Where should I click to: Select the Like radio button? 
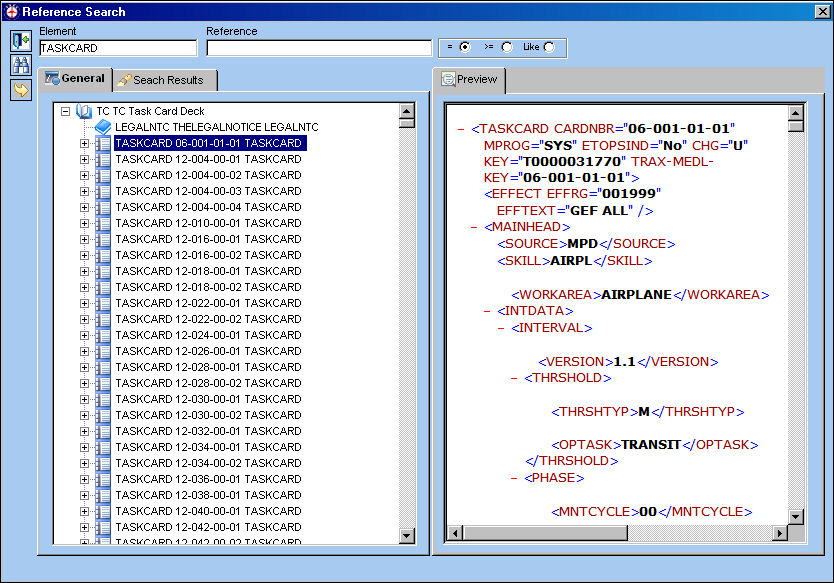pos(549,47)
